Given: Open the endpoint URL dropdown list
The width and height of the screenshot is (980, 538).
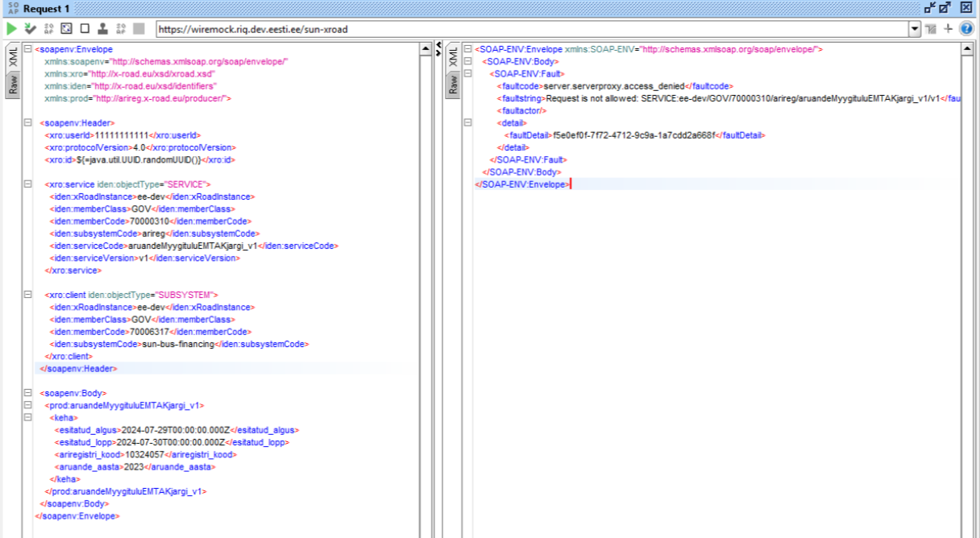Looking at the screenshot, I should tap(915, 29).
